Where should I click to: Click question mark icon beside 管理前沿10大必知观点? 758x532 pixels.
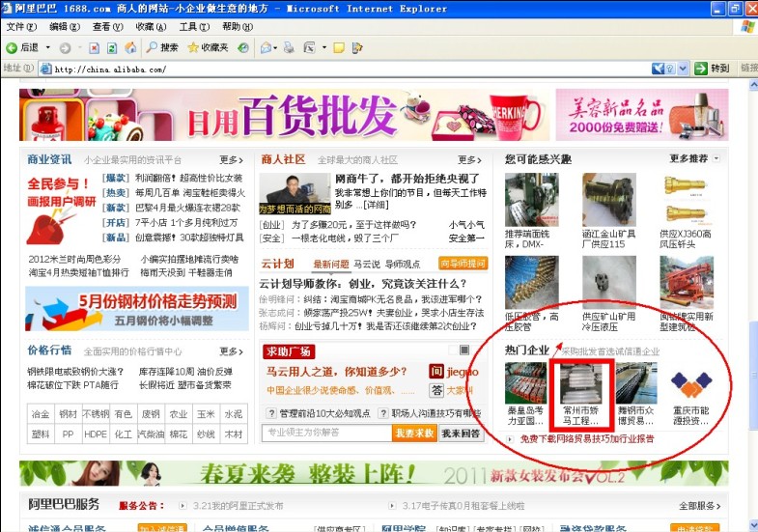click(x=271, y=413)
